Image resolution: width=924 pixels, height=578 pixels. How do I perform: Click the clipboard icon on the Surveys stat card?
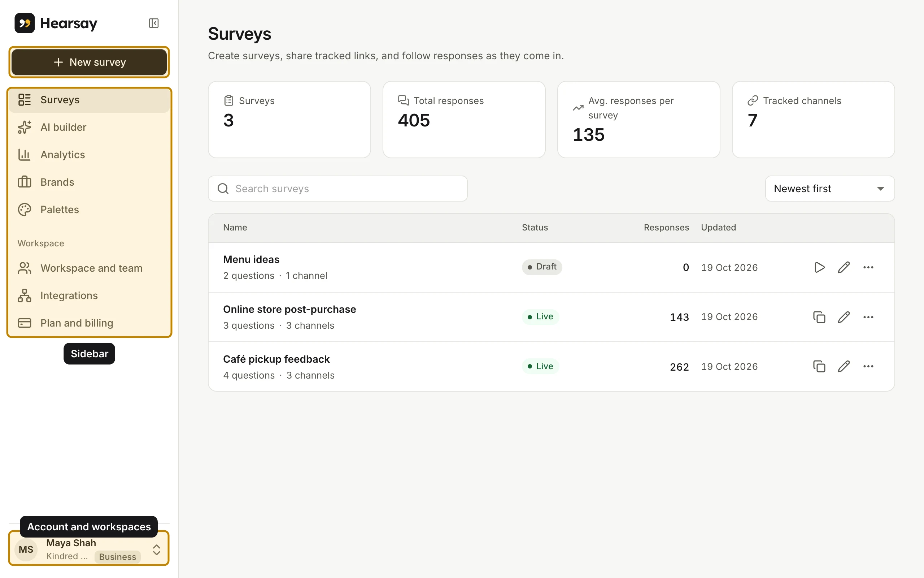point(229,100)
